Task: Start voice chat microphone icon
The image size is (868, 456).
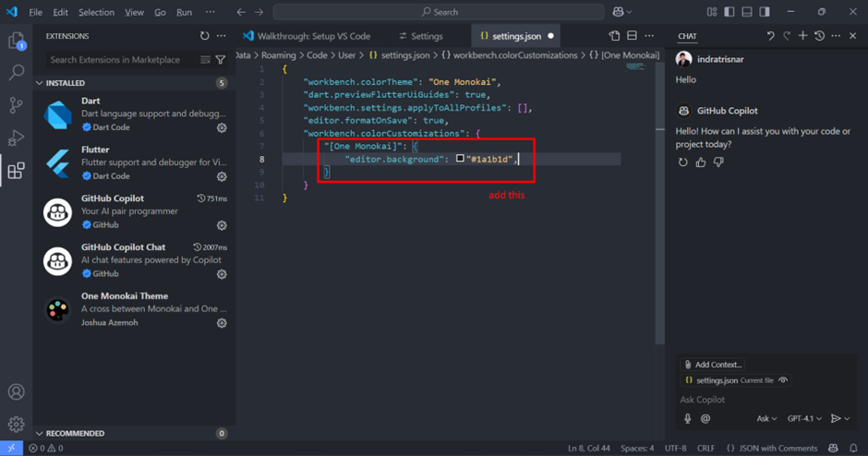Action: 688,418
